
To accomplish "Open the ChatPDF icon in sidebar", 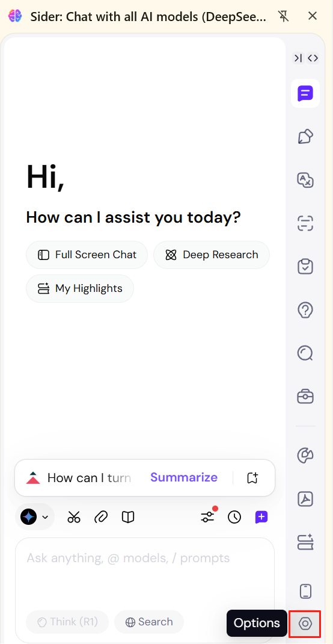I will coord(305,500).
